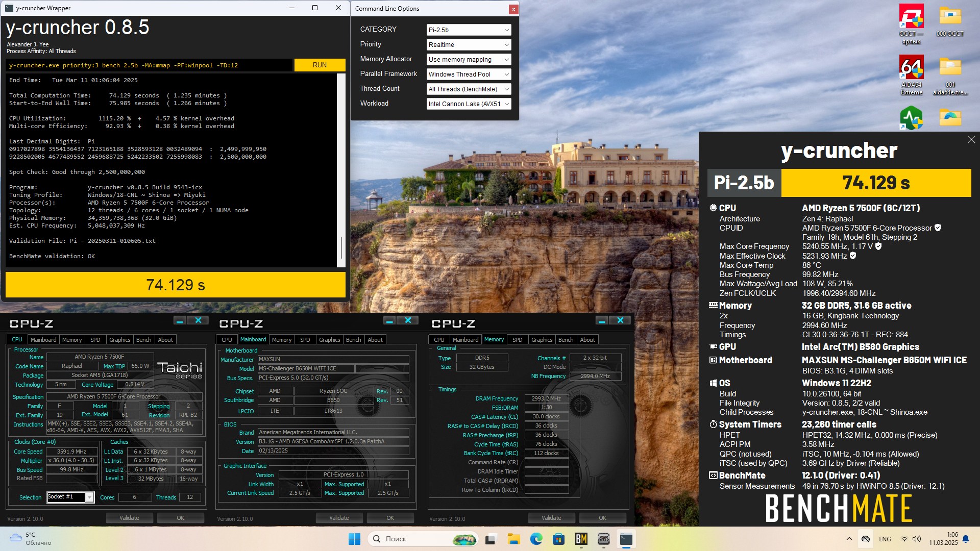Screen dimensions: 980x551
Task: Open the weather widget showing 5°C
Action: pyautogui.click(x=31, y=539)
